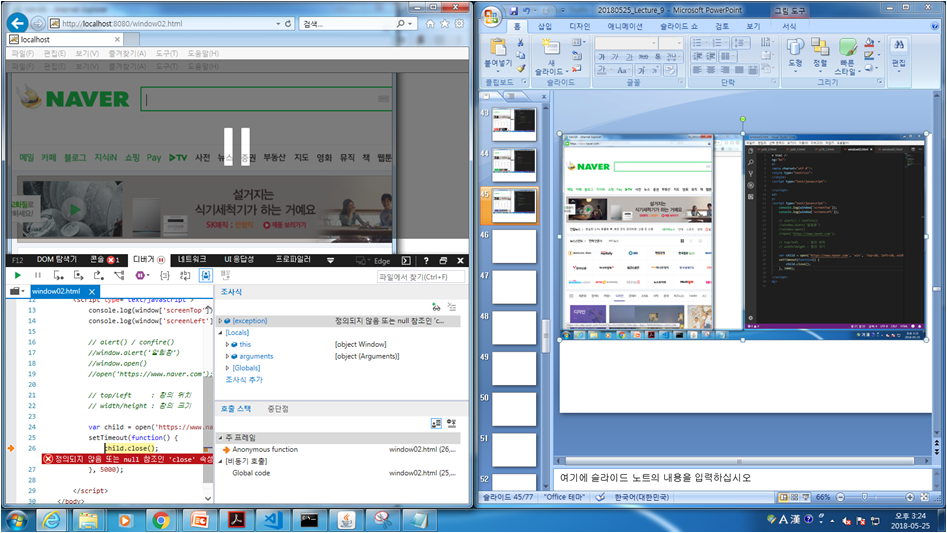Screen dimensions: 947x533
Task: Expand the 'arguments' variable node
Action: (x=228, y=357)
